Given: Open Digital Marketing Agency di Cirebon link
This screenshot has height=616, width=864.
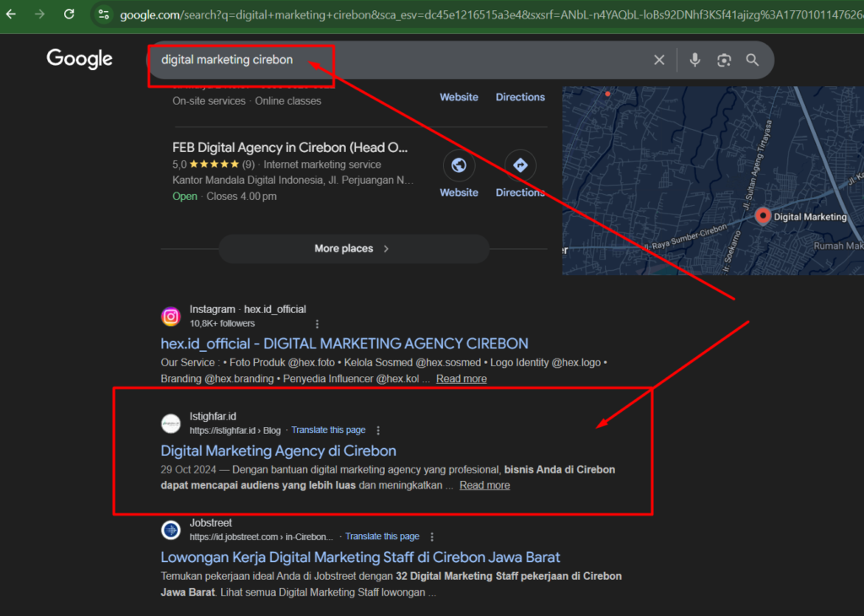Looking at the screenshot, I should (x=278, y=451).
